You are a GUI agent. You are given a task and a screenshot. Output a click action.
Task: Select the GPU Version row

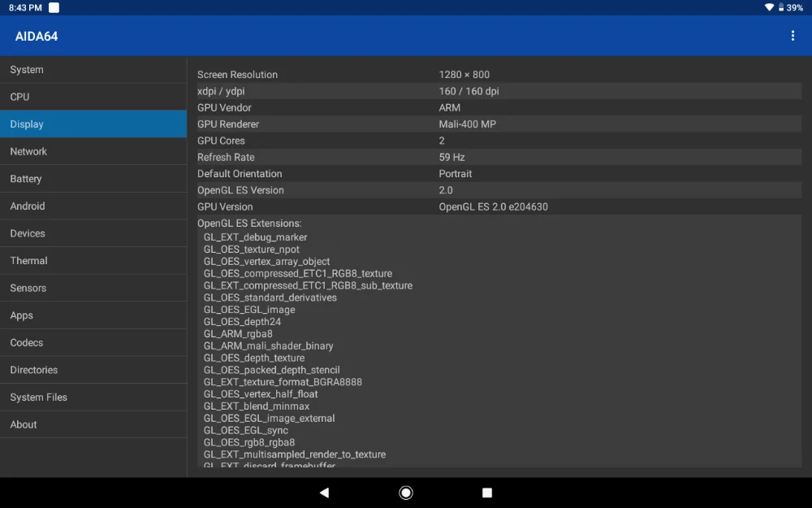click(499, 206)
